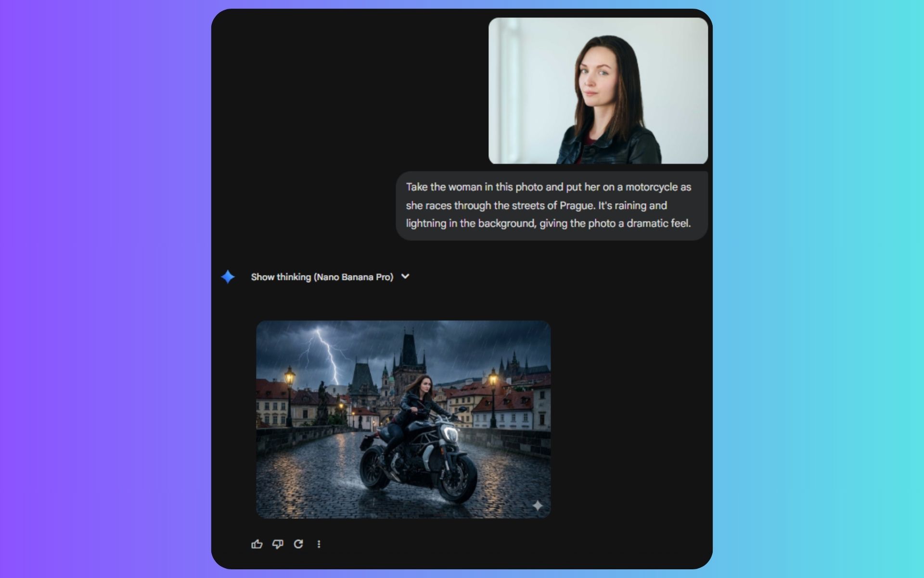The width and height of the screenshot is (924, 578).
Task: Click the thumbs up feedback icon
Action: (x=257, y=544)
